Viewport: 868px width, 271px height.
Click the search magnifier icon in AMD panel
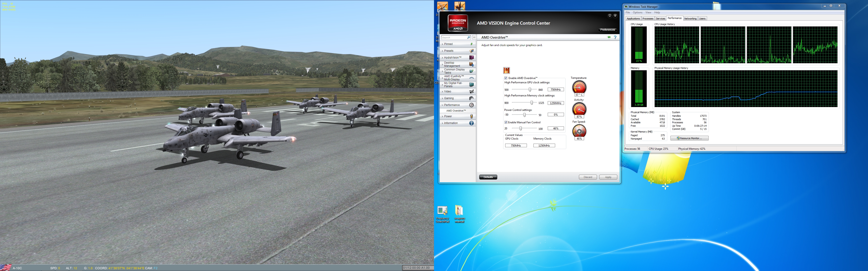tap(468, 37)
